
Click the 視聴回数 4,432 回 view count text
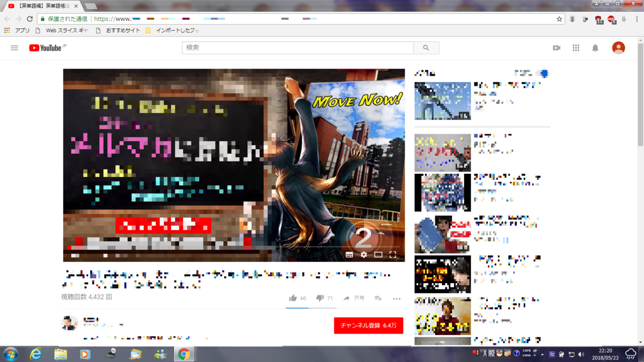[x=86, y=297]
